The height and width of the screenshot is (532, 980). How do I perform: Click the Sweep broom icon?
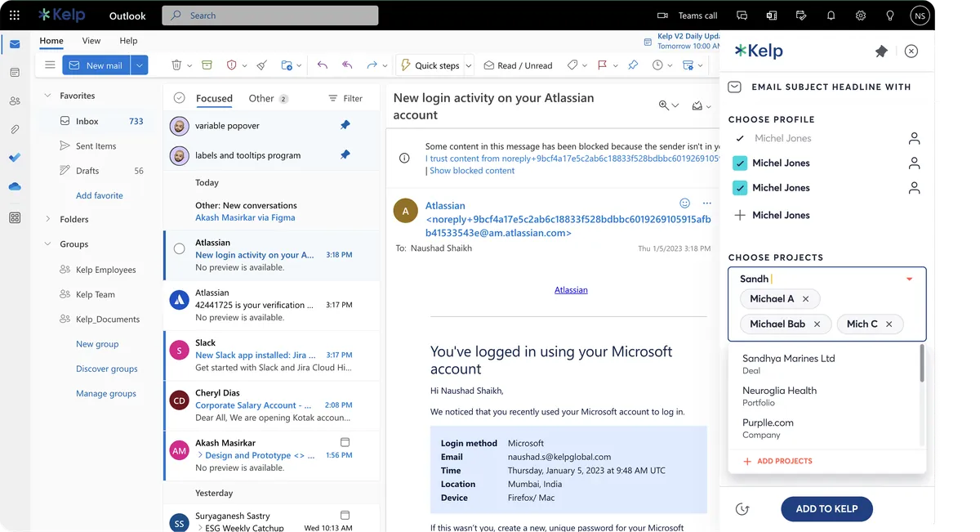[x=261, y=65]
